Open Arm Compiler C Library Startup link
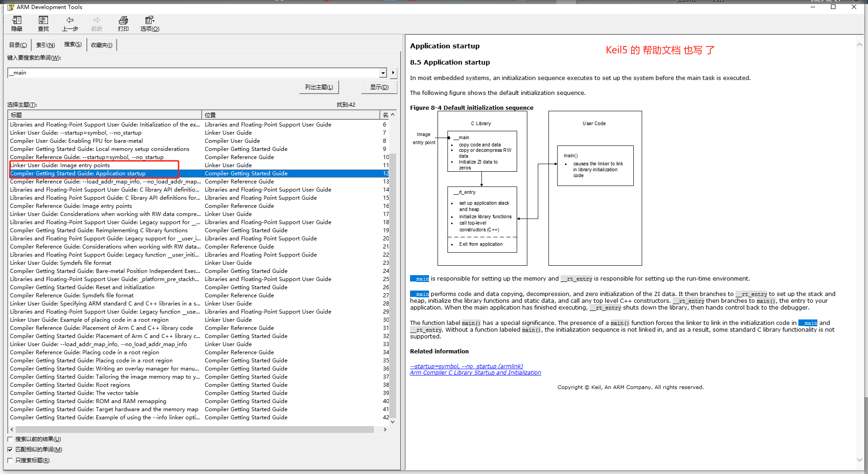 pyautogui.click(x=476, y=373)
